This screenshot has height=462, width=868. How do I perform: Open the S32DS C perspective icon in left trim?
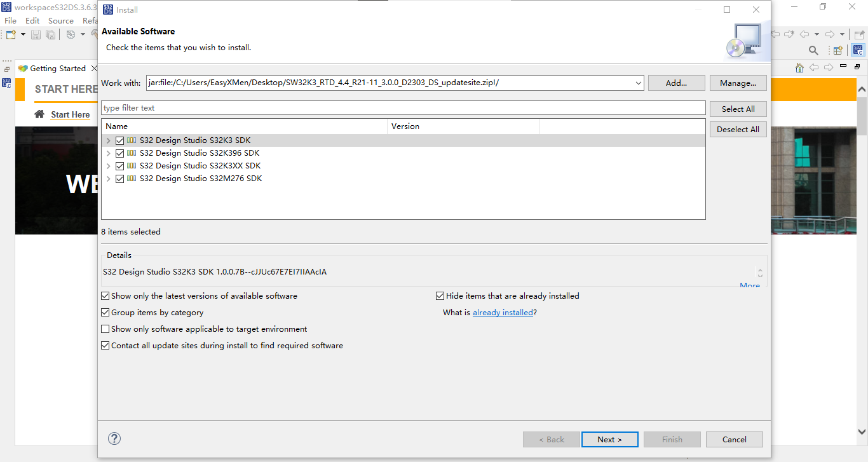coord(7,83)
